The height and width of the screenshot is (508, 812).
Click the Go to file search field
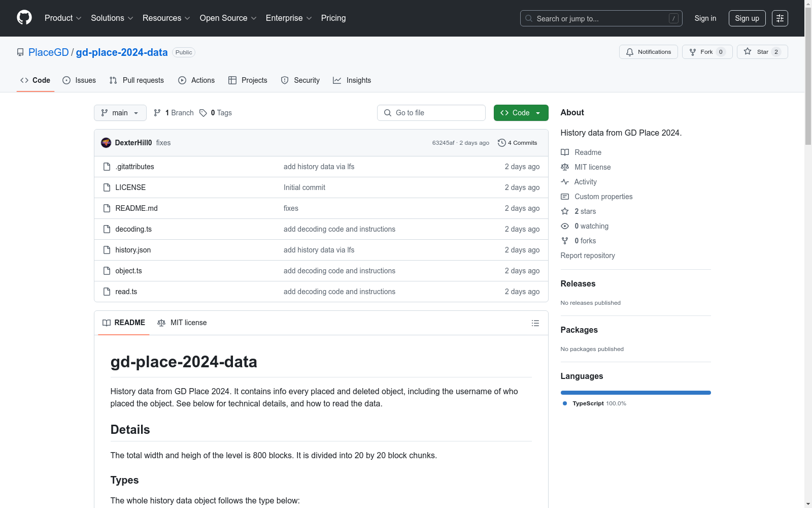(x=431, y=113)
